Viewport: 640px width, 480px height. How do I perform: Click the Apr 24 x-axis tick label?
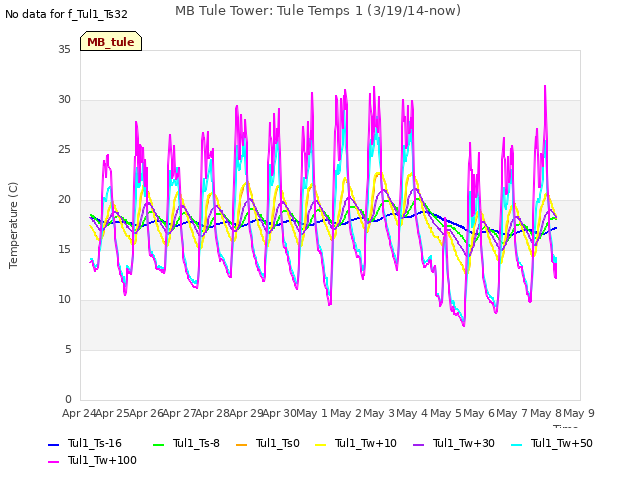79,413
